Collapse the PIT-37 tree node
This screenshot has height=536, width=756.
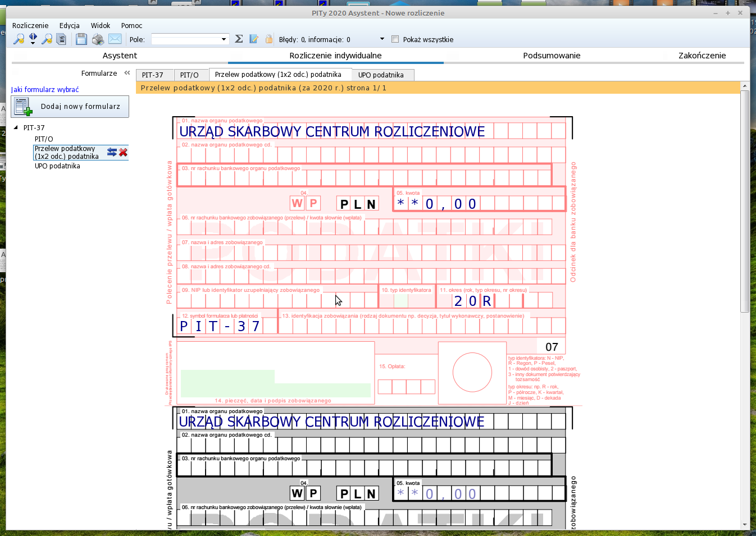(16, 127)
